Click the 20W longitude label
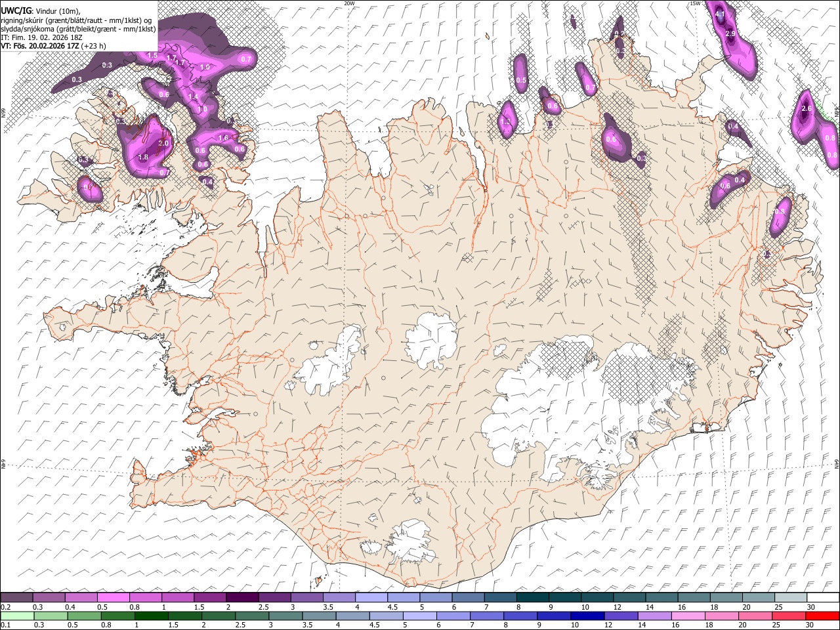 [x=349, y=3]
